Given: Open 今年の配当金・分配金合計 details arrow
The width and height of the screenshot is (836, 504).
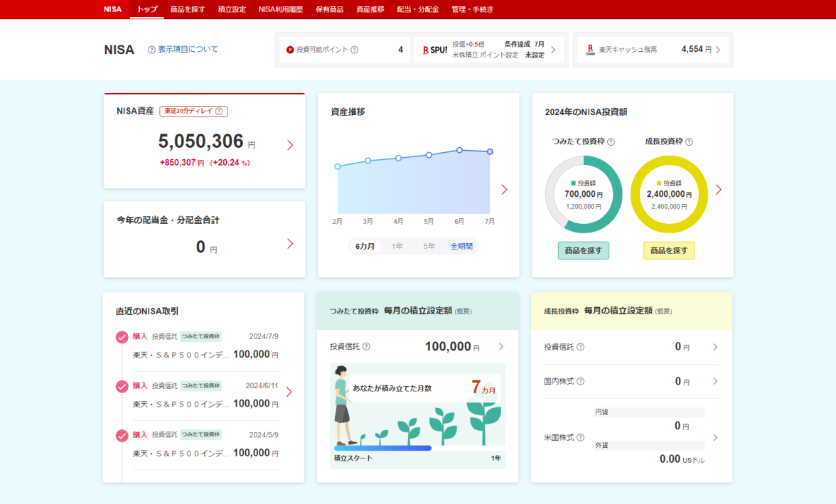Looking at the screenshot, I should (290, 244).
